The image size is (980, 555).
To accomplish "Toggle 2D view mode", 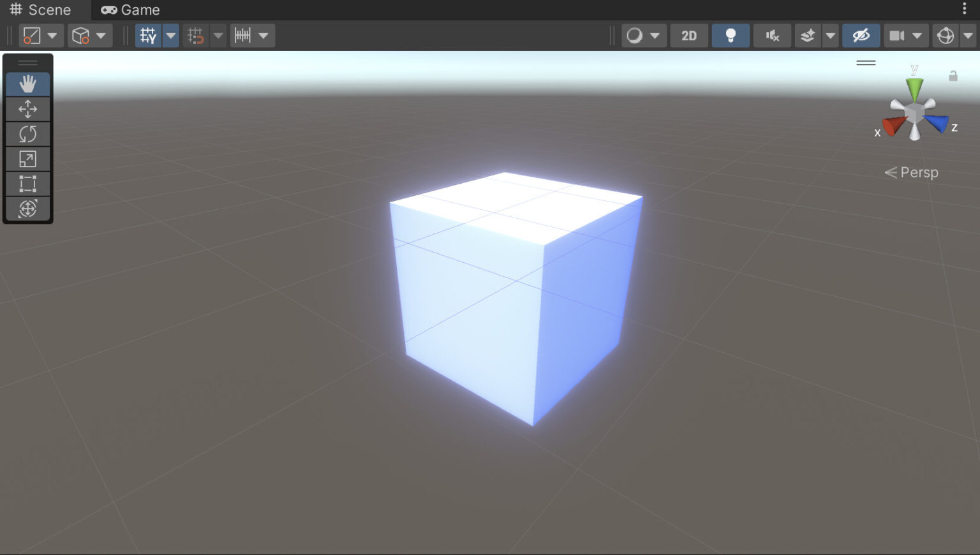I will (x=689, y=36).
